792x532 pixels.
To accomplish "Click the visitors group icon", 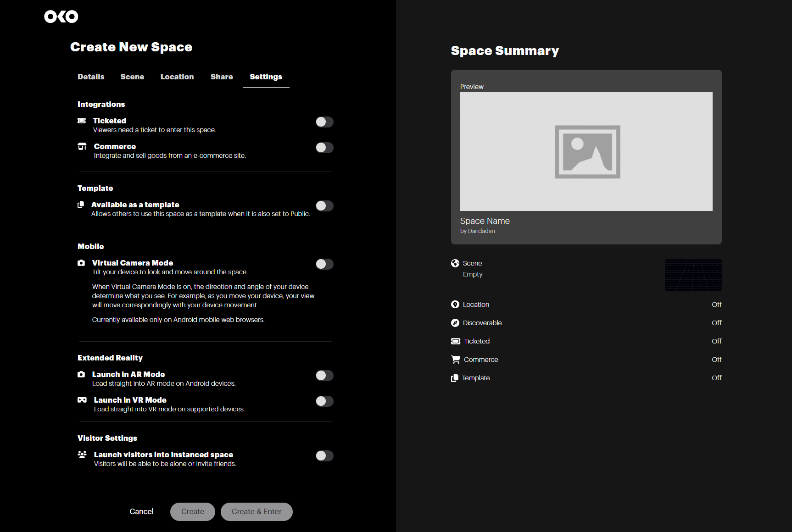I will pyautogui.click(x=82, y=454).
